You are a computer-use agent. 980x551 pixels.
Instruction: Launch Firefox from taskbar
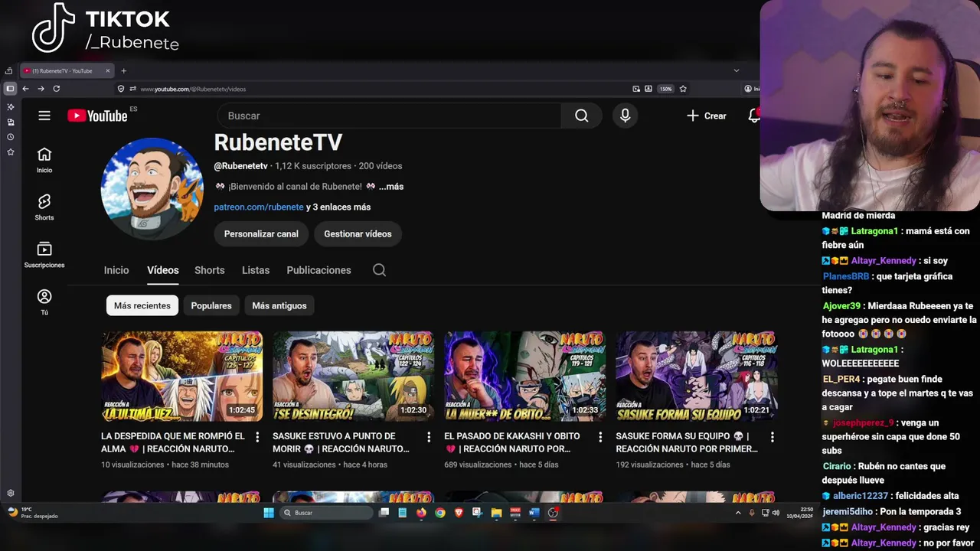421,513
